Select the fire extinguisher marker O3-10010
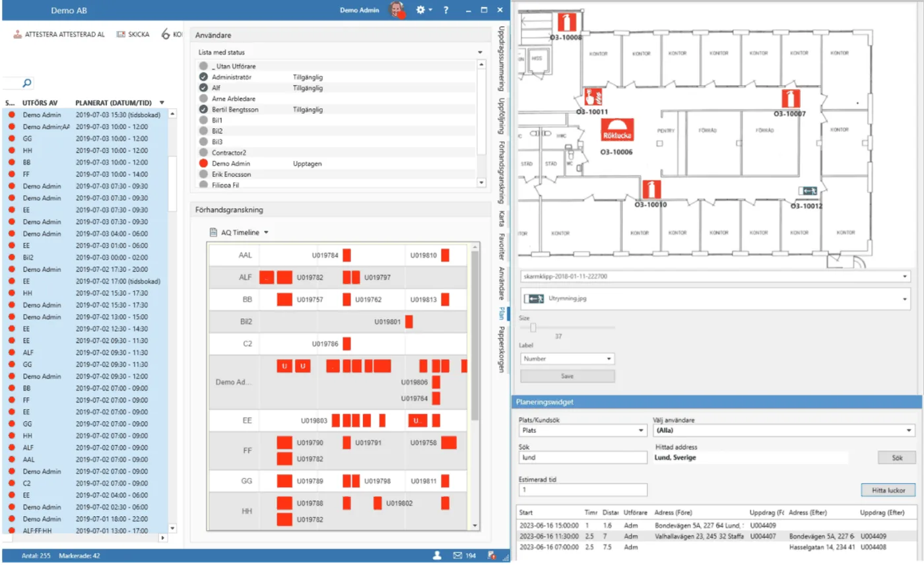 point(652,190)
